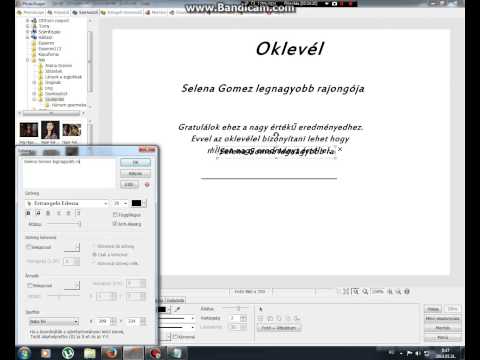Click the undo button at bottom right
Screen dimensions: 480x360
coord(433,309)
